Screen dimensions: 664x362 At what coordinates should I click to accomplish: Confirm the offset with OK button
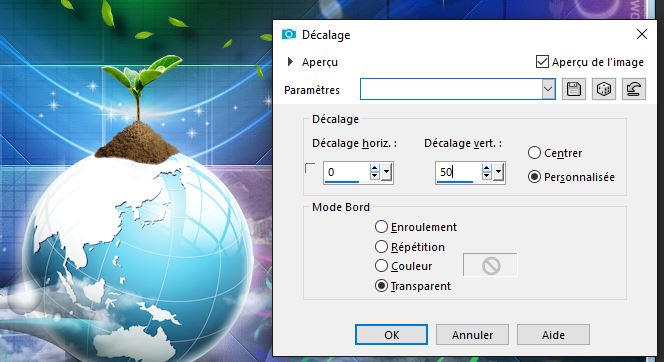tap(391, 334)
